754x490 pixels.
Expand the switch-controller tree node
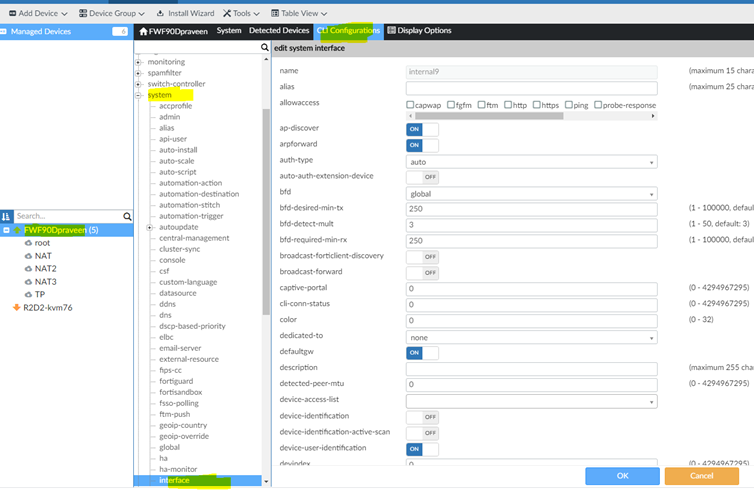pos(138,84)
